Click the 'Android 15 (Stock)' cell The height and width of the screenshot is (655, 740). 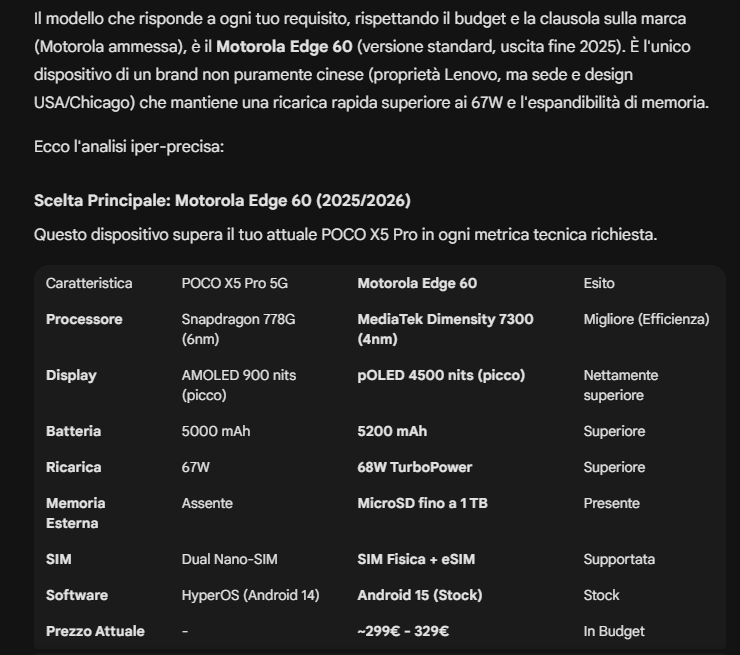[419, 595]
